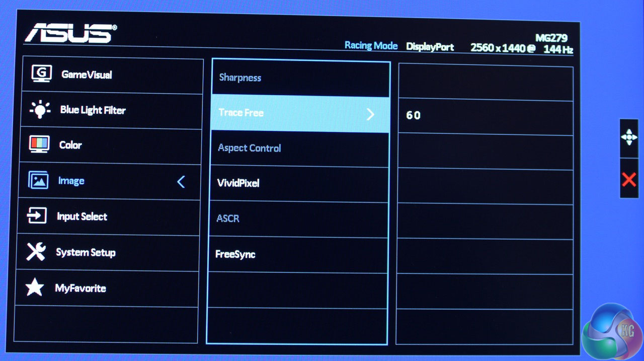This screenshot has width=644, height=361.
Task: Select the Image menu label
Action: pyautogui.click(x=71, y=181)
